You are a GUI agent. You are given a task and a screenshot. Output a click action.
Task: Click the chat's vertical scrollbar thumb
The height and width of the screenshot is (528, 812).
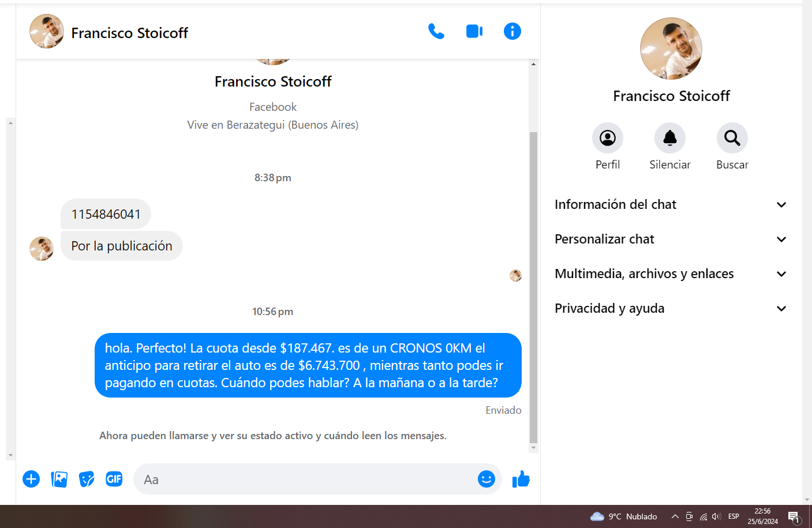[533, 287]
